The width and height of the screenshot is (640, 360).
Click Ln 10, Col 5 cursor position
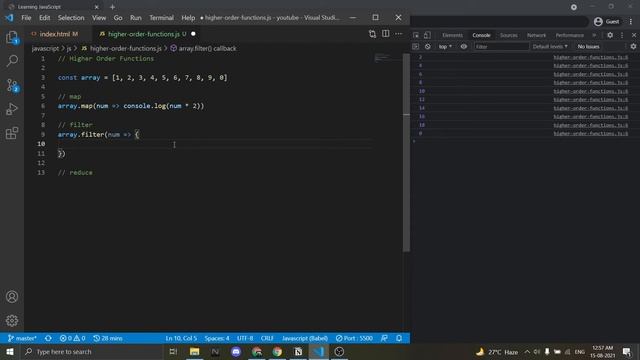[x=181, y=338]
